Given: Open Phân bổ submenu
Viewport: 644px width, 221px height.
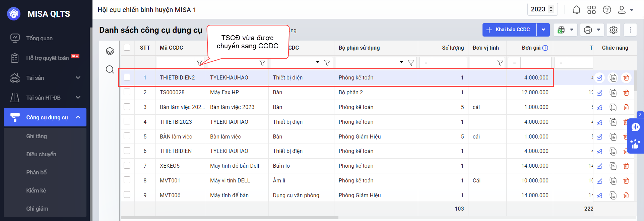Looking at the screenshot, I should [x=37, y=172].
